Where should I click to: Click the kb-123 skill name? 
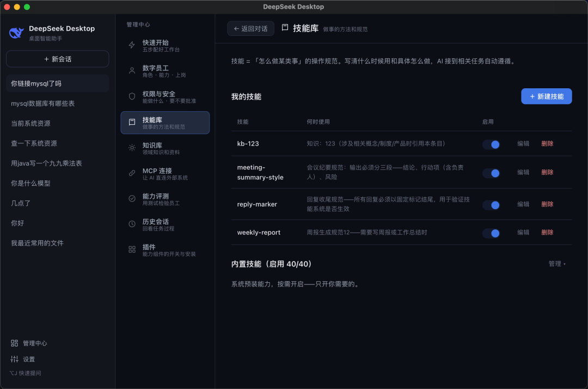pyautogui.click(x=248, y=144)
